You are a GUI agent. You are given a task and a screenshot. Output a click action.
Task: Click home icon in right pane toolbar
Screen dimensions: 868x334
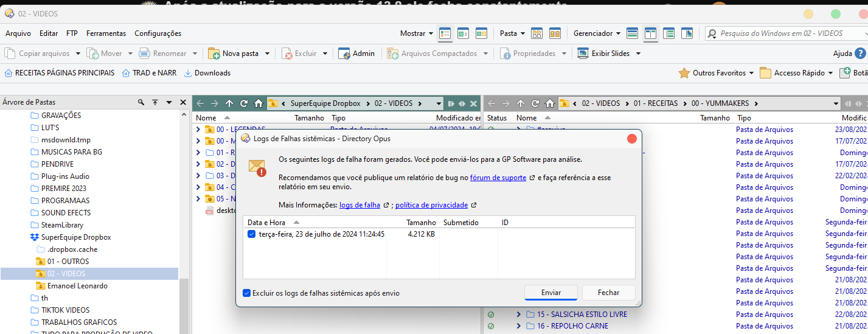pyautogui.click(x=550, y=103)
